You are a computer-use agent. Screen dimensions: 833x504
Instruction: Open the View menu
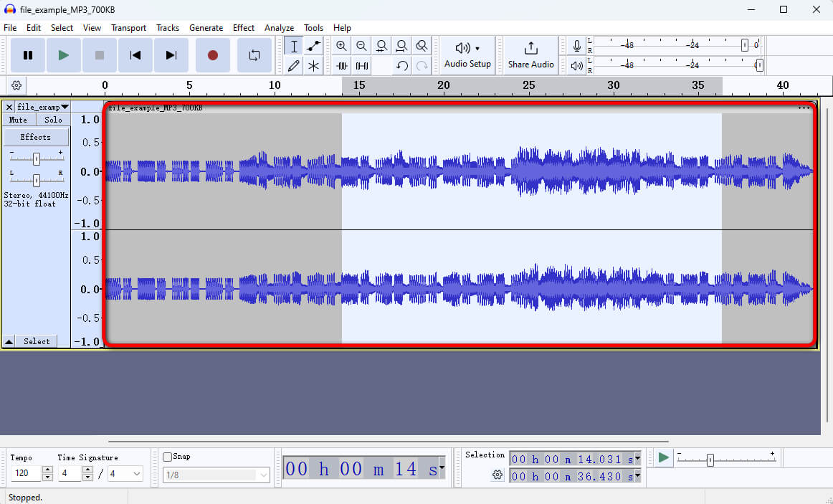click(92, 28)
